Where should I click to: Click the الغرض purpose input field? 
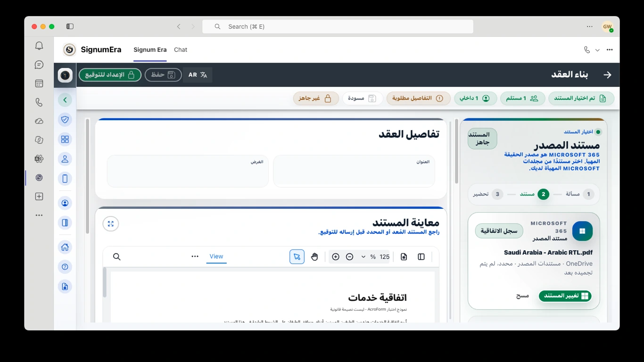tap(188, 171)
